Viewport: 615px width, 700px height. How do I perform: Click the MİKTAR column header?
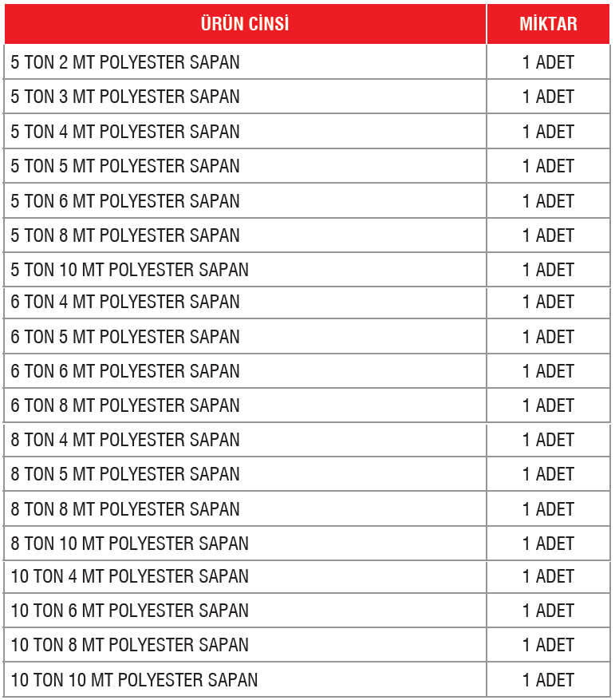pyautogui.click(x=548, y=24)
